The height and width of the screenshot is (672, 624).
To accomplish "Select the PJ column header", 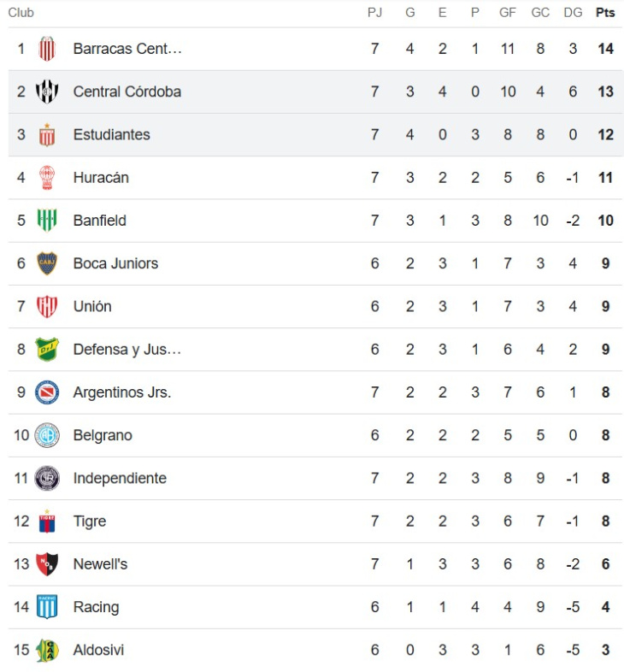I will (374, 13).
